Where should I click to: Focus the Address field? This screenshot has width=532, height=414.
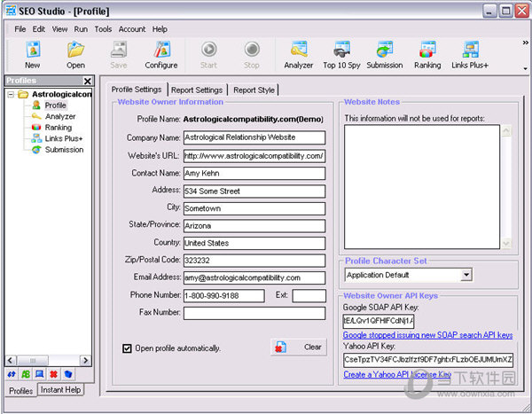tap(254, 191)
